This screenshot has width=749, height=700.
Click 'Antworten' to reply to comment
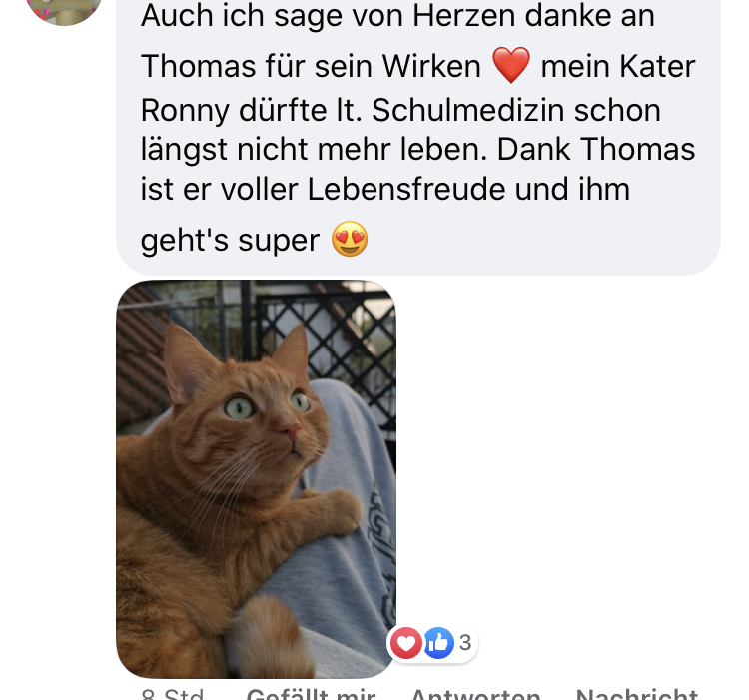tap(475, 694)
